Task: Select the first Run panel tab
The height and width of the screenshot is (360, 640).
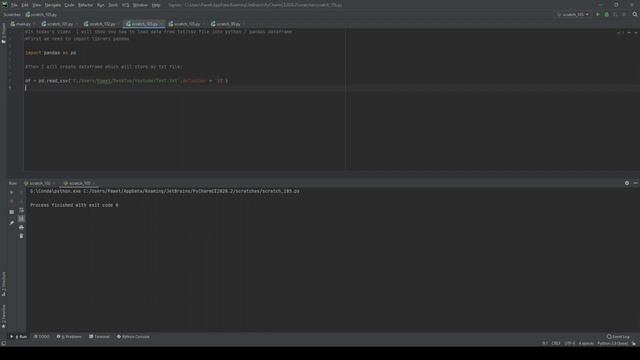Action: pyautogui.click(x=39, y=183)
